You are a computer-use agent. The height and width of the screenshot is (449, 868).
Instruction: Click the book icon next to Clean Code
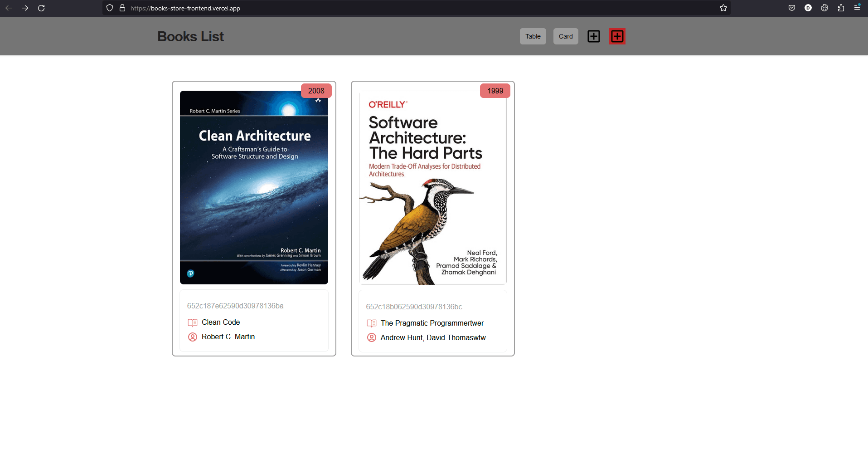(x=192, y=322)
